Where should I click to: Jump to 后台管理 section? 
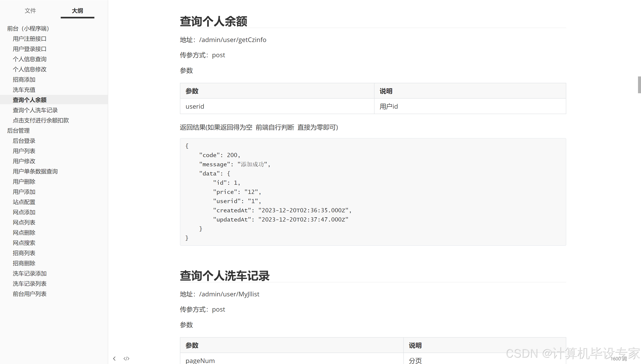tap(18, 131)
